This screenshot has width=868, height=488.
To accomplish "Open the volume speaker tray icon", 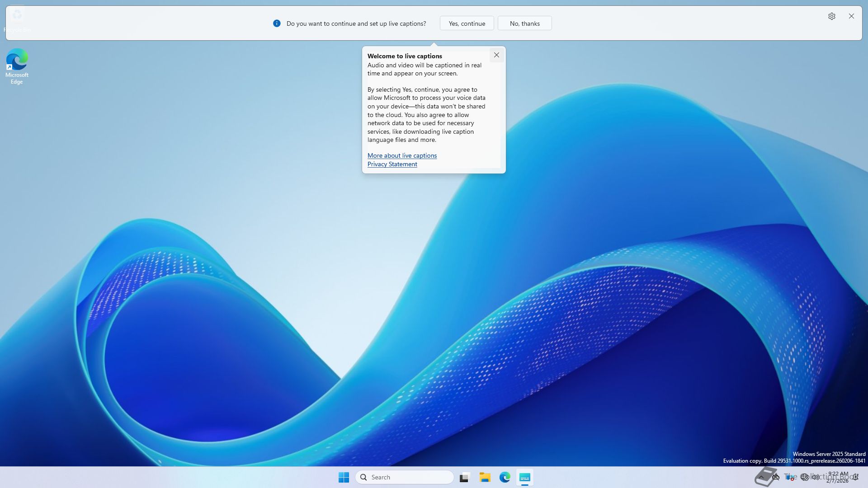I will click(x=816, y=477).
